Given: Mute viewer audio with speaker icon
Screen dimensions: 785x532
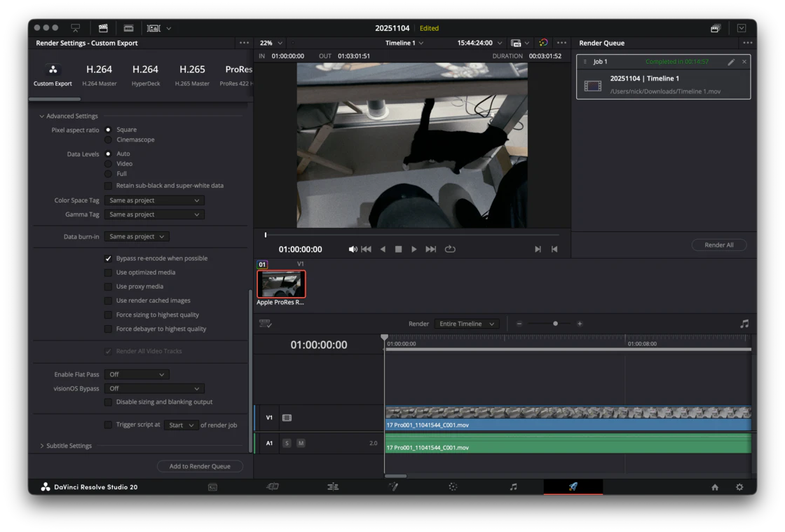Looking at the screenshot, I should click(353, 249).
